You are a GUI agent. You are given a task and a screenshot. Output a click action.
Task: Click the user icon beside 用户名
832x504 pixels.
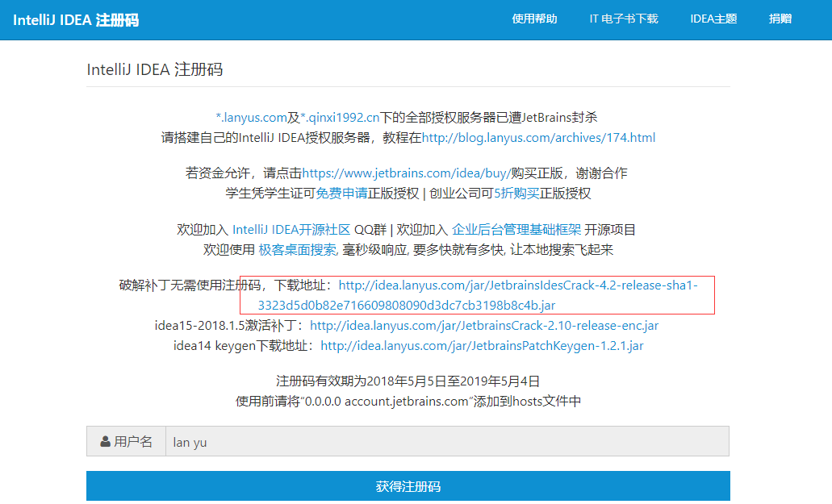106,441
